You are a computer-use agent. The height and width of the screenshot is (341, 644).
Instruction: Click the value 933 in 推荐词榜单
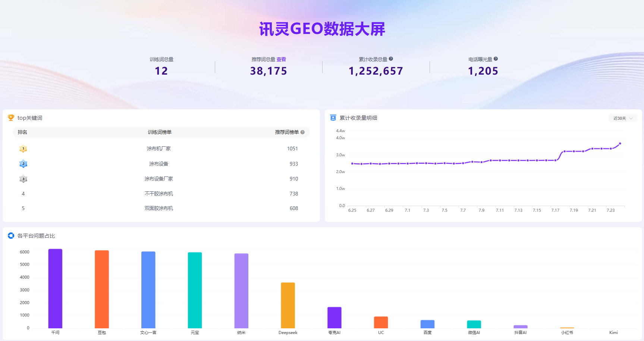[294, 164]
